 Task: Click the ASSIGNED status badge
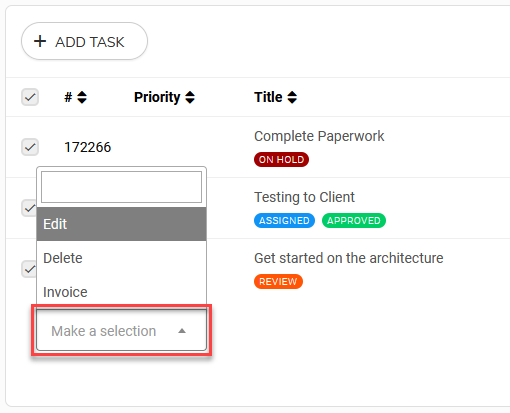coord(284,221)
